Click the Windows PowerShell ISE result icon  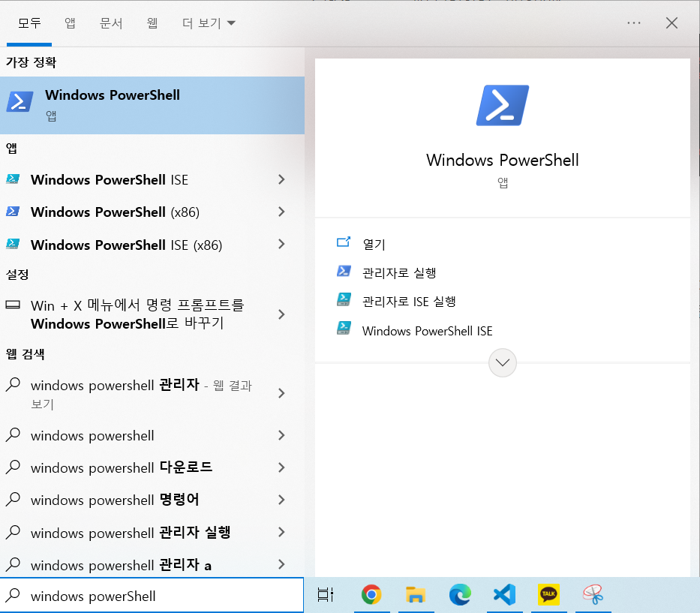(13, 179)
